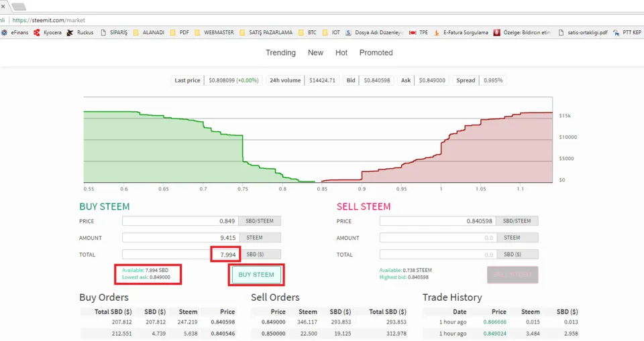Screen dimensions: 644x341
Task: Edit the Buy Steem price field
Action: tap(180, 221)
